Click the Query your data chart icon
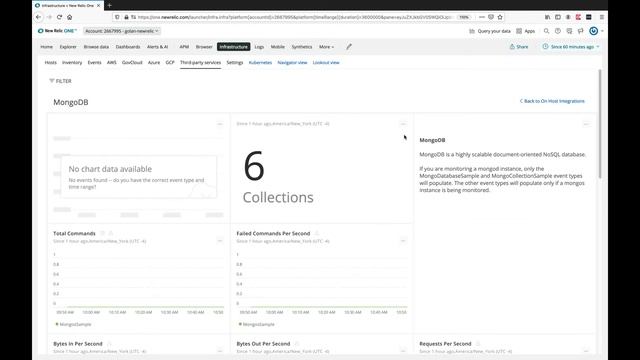The width and height of the screenshot is (640, 360). tap(472, 31)
